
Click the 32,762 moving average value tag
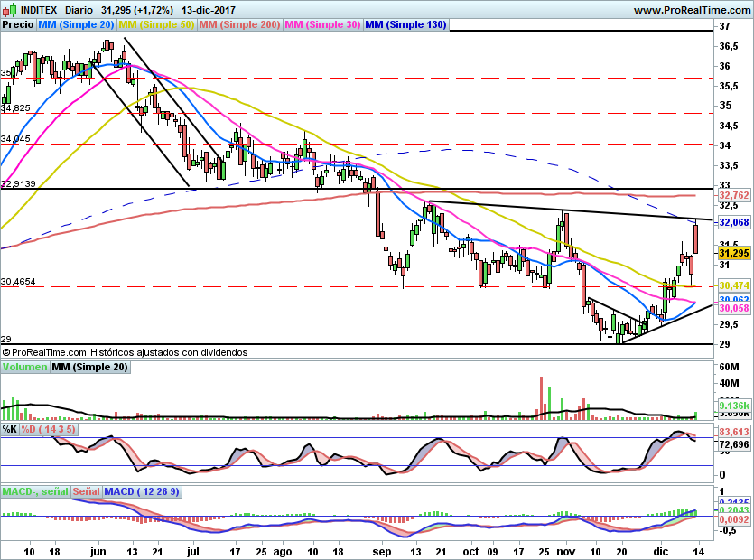tap(734, 195)
